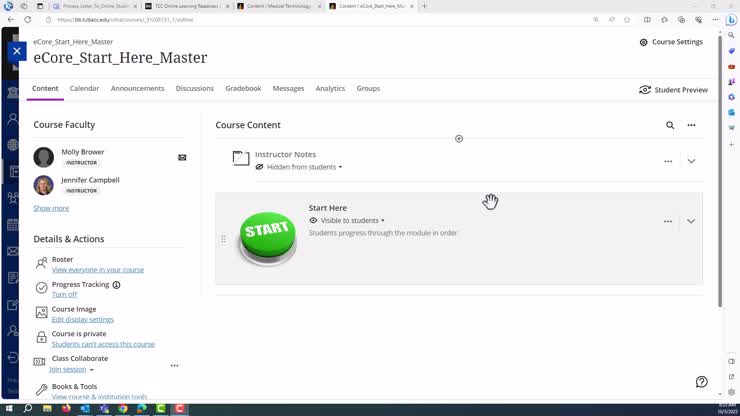
Task: Open the Groups tab
Action: (x=368, y=88)
